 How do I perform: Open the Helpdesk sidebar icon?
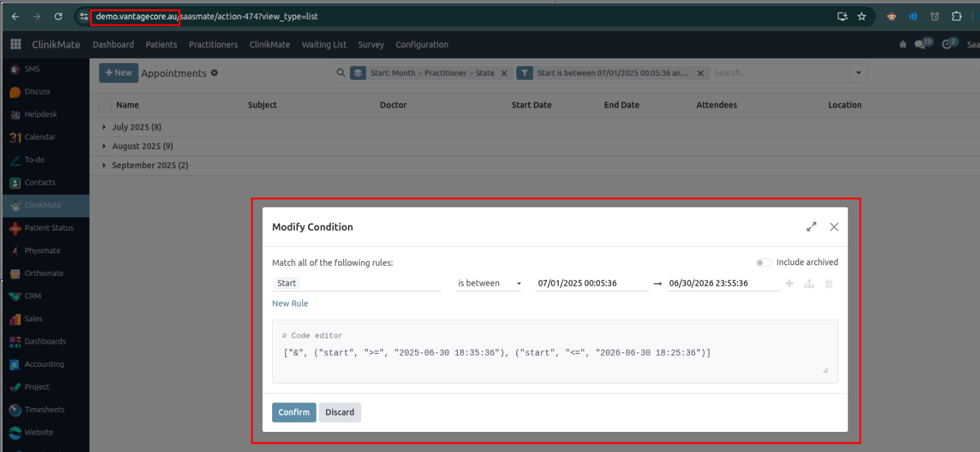pyautogui.click(x=15, y=114)
